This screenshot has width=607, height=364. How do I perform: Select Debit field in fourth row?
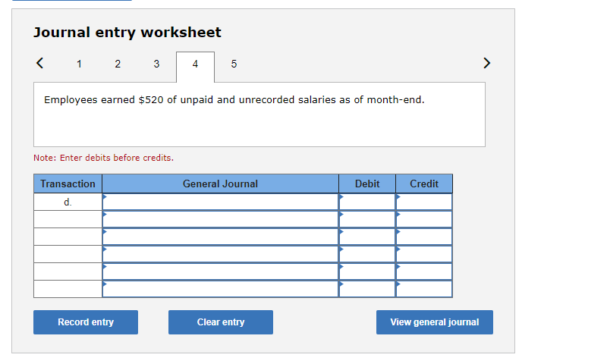coord(367,254)
